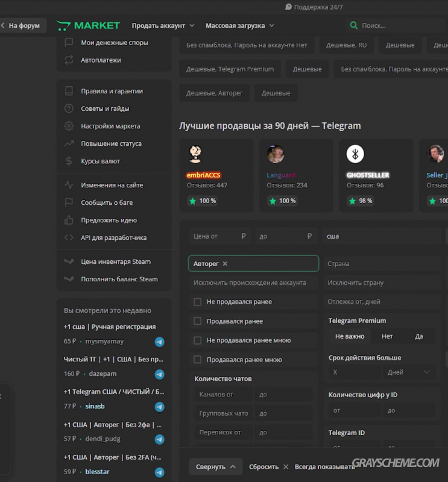The image size is (448, 482).
Task: Click the Каналов от input field
Action: coord(224,395)
